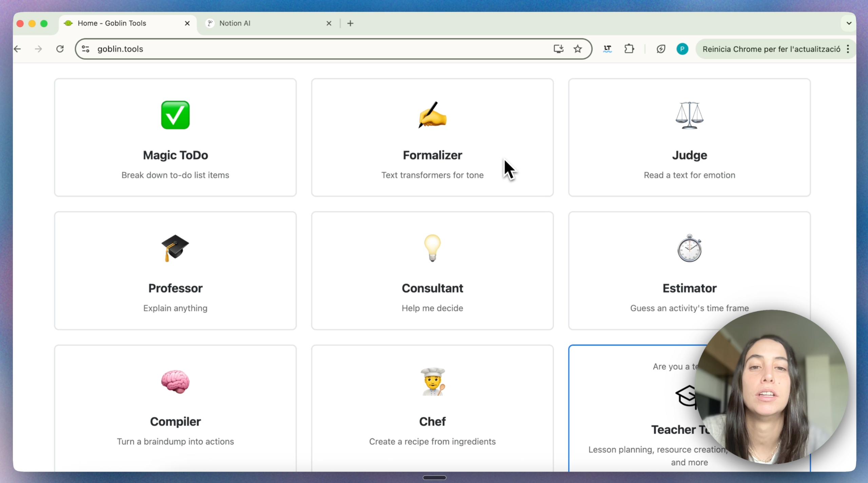Click the Reinicia Chrome update button
The image size is (868, 483).
771,49
